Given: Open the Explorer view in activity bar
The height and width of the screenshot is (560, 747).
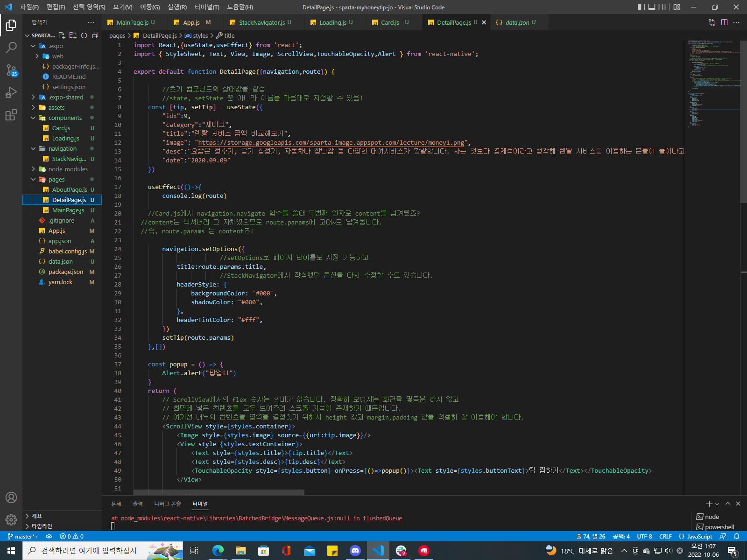Looking at the screenshot, I should point(11,25).
